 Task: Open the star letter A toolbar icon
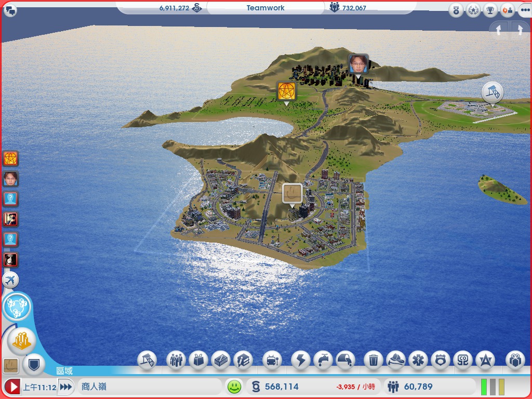pyautogui.click(x=485, y=360)
